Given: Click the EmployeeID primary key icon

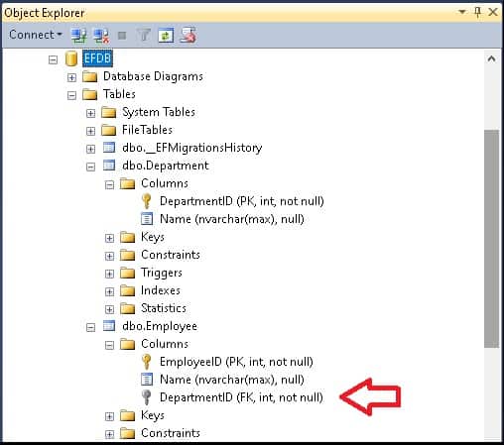Looking at the screenshot, I should [147, 362].
